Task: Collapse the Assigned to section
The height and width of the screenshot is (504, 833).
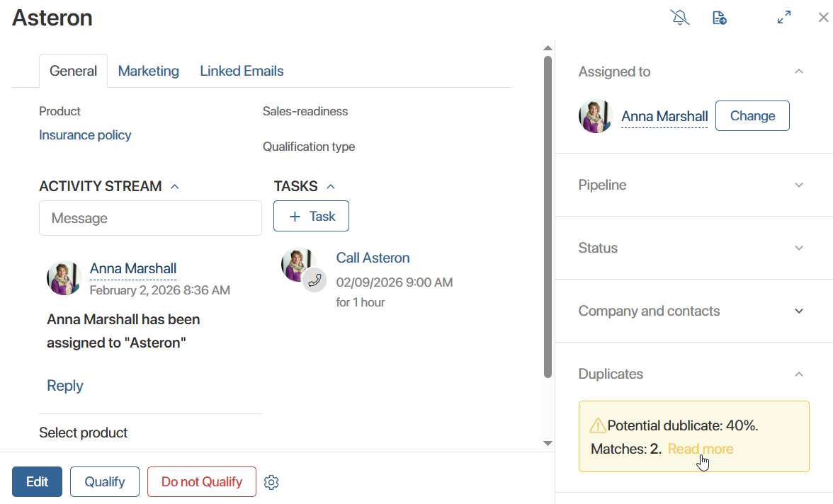Action: pyautogui.click(x=799, y=71)
